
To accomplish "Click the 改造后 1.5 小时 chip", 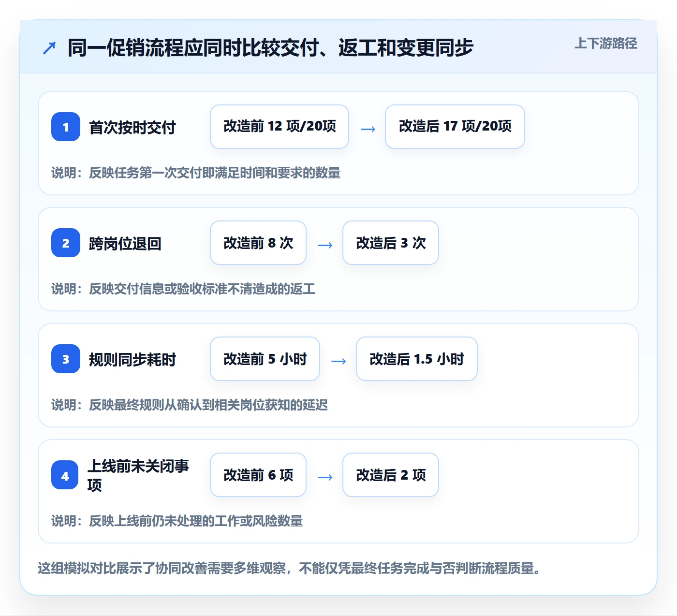I will [x=417, y=359].
